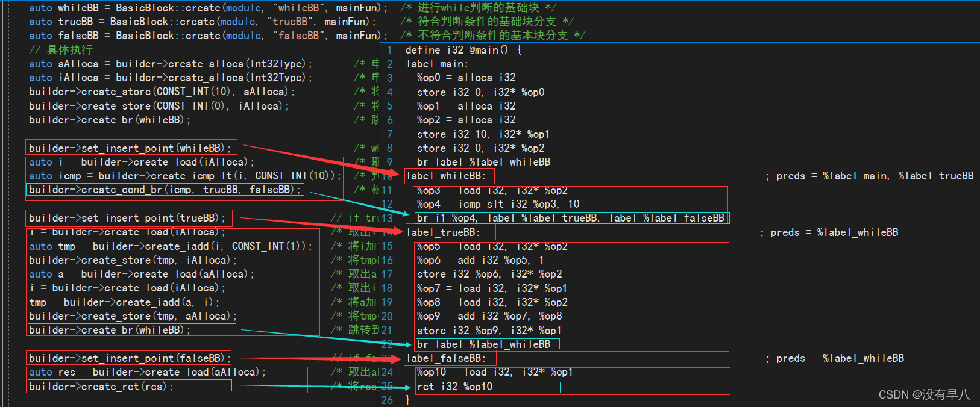980x407 pixels.
Task: Click the 'auto whileBB = BasicBlock::create' line
Action: [208, 8]
